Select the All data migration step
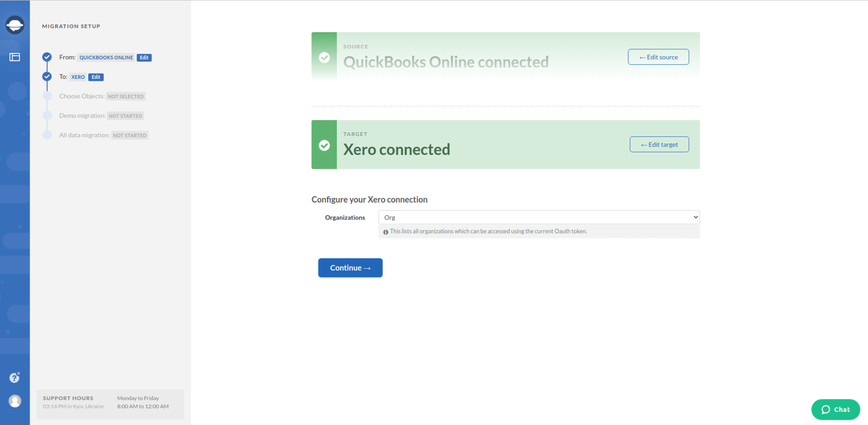The image size is (868, 425). 84,135
